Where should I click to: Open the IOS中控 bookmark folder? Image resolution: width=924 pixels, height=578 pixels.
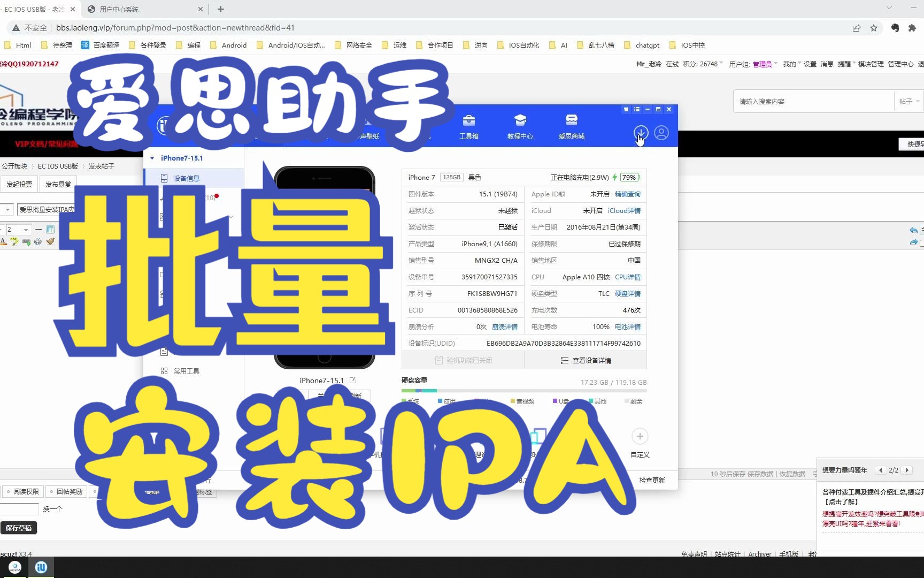[687, 45]
